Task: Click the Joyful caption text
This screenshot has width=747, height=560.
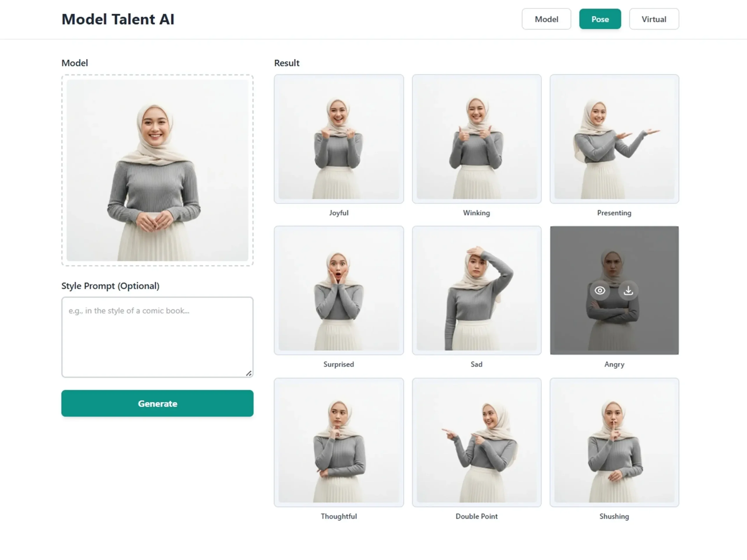Action: 339,213
